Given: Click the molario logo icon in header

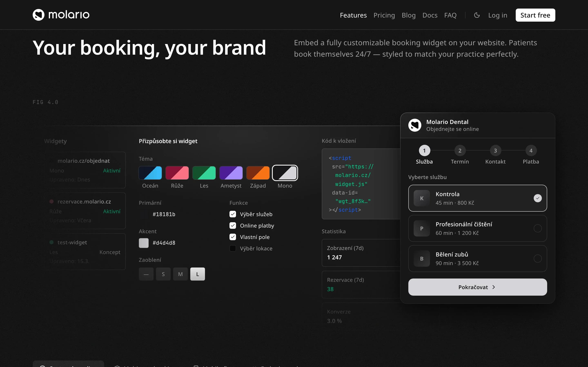Looking at the screenshot, I should (x=38, y=15).
